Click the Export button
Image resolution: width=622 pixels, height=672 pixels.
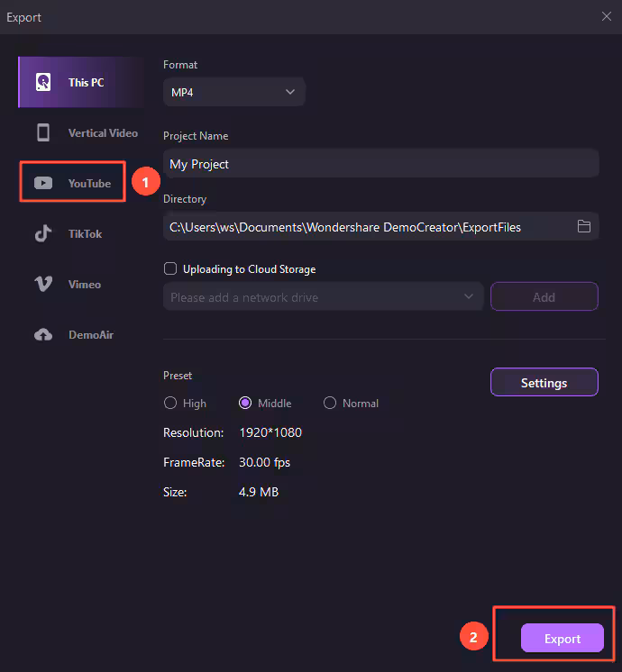[x=562, y=639]
